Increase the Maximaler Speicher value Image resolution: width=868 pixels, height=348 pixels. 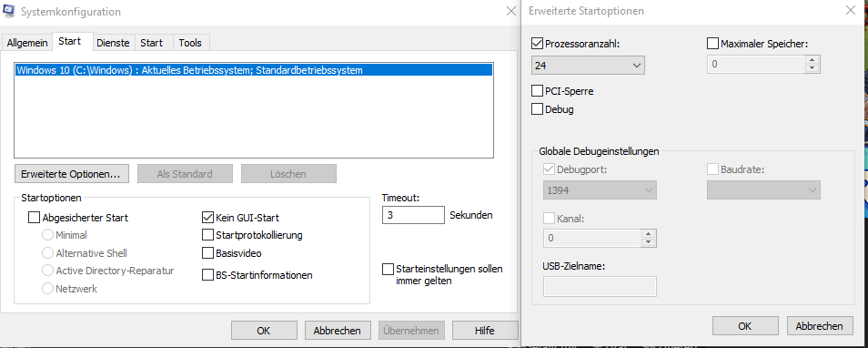tap(812, 60)
